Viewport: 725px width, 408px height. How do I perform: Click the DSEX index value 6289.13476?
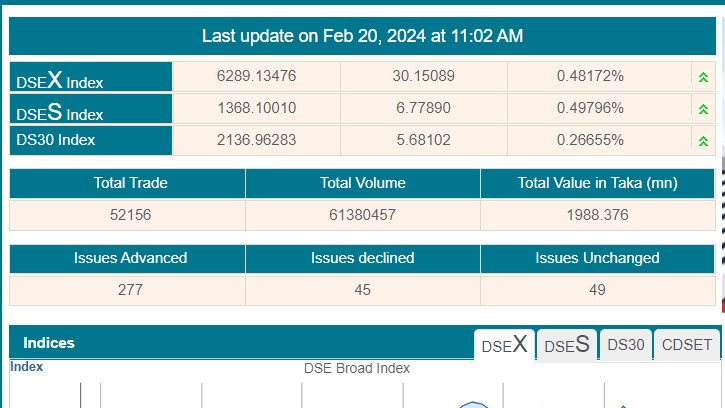(x=257, y=77)
